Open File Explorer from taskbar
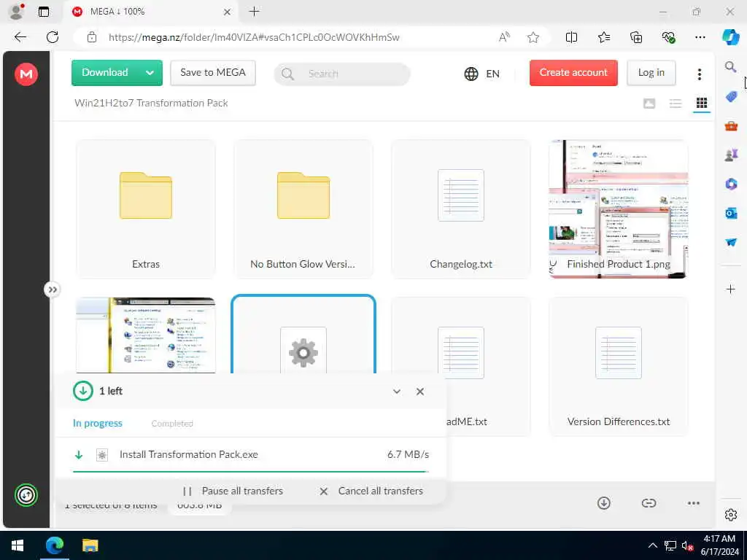Viewport: 747px width, 560px height. pos(90,545)
